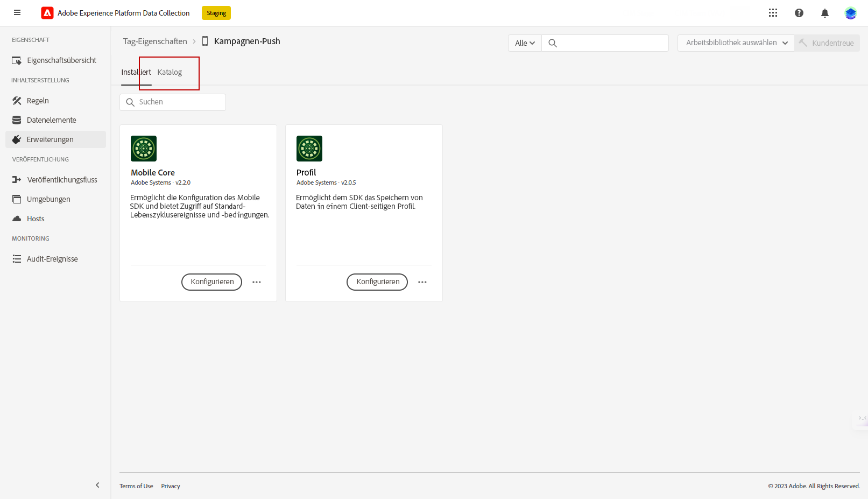Click the magnifier icon in top search
Screen dimensions: 868x499
pos(553,43)
